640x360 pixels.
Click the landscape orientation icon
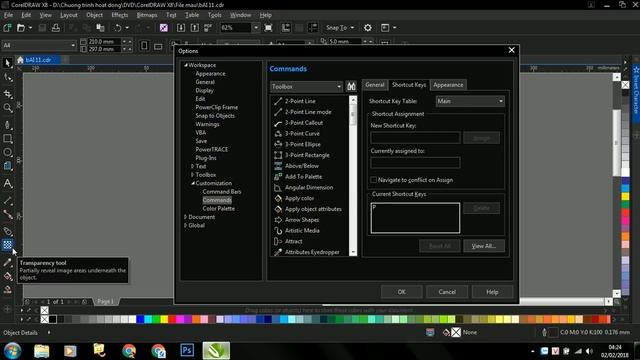[158, 46]
